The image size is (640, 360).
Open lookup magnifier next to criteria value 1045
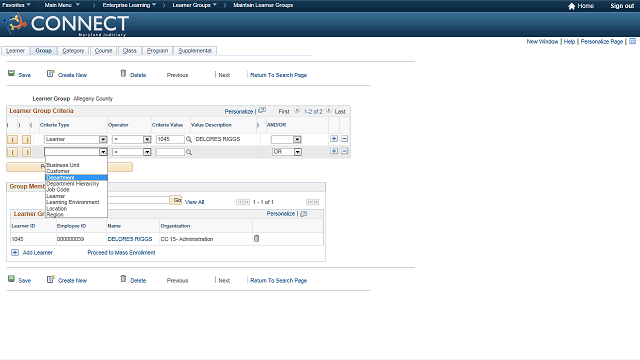coord(189,140)
